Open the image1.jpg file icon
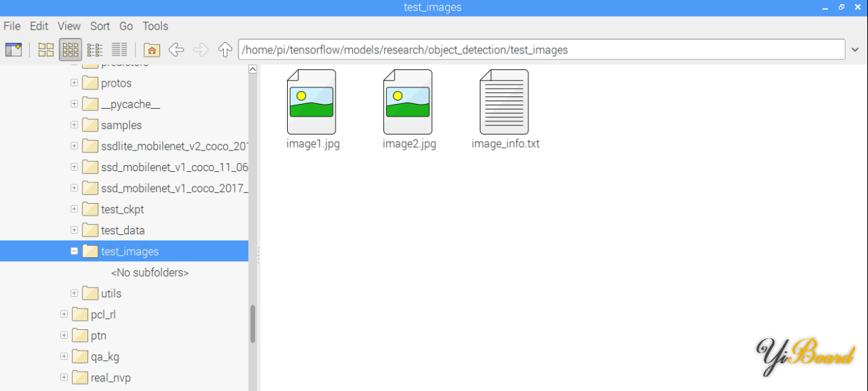The image size is (868, 391). pos(311,103)
